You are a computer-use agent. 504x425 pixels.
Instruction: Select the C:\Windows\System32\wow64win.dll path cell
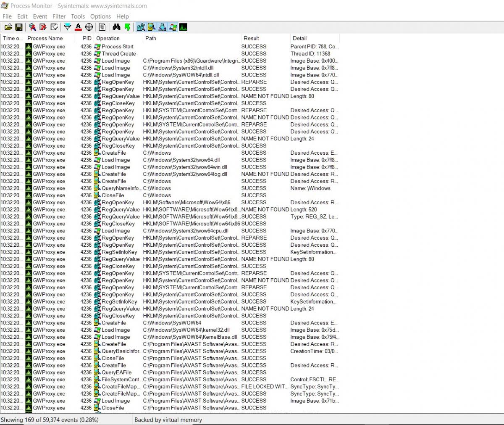pyautogui.click(x=185, y=167)
